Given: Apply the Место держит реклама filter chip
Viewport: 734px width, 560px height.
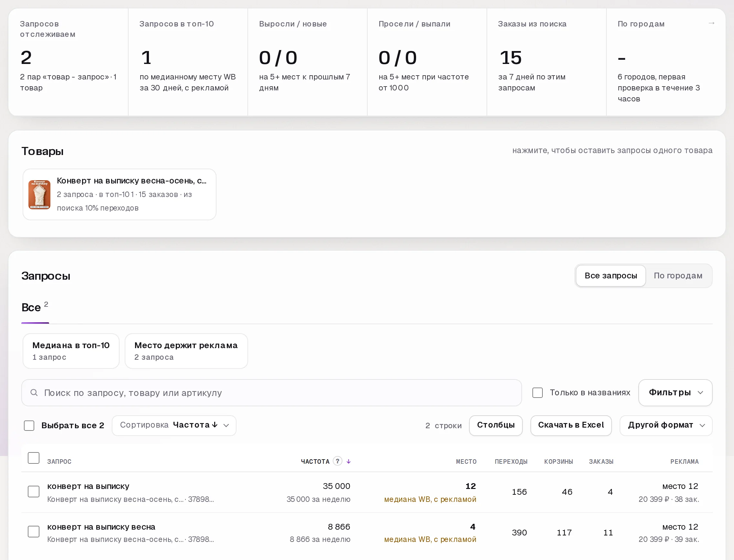Looking at the screenshot, I should click(x=186, y=351).
